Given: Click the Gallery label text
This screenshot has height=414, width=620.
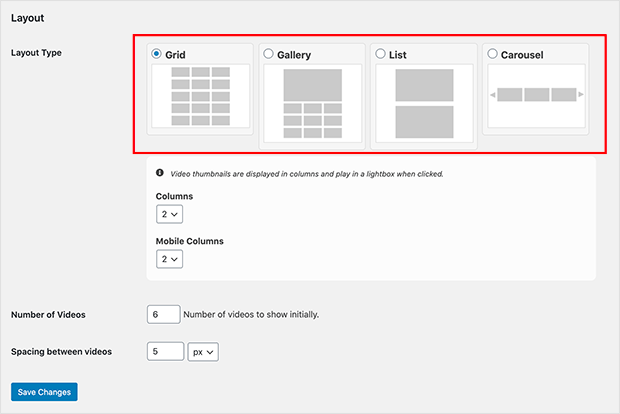Looking at the screenshot, I should (294, 55).
